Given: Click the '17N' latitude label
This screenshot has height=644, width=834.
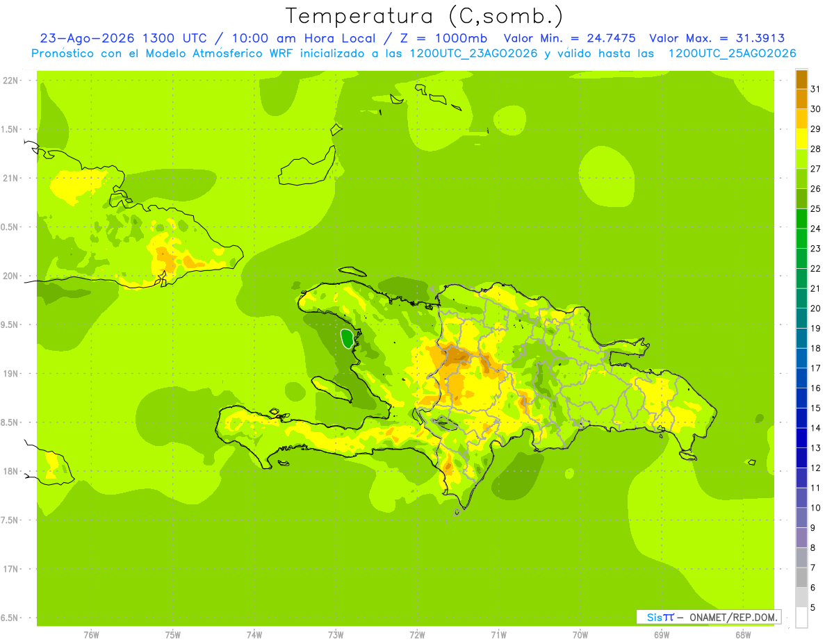Looking at the screenshot, I should click(x=12, y=569).
